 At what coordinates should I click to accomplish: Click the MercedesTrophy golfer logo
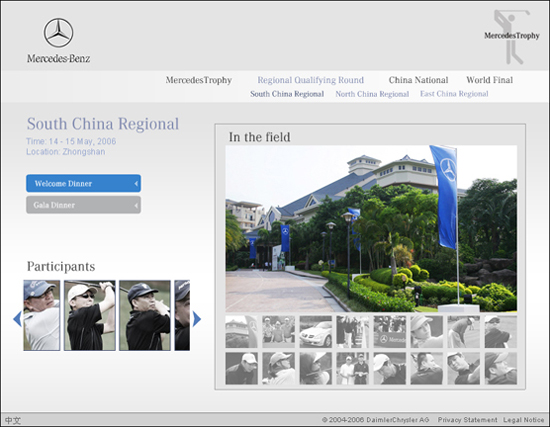click(512, 37)
